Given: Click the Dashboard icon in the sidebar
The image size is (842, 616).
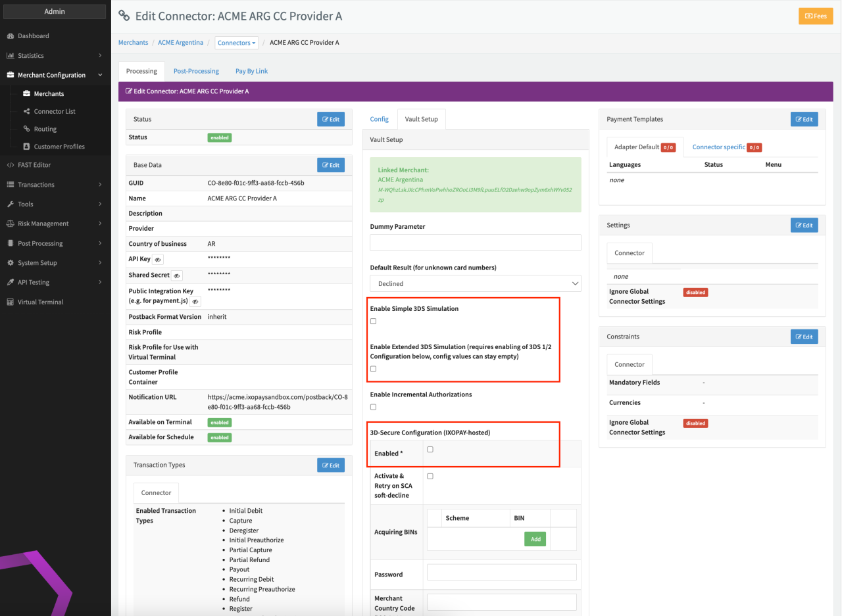Looking at the screenshot, I should [11, 36].
